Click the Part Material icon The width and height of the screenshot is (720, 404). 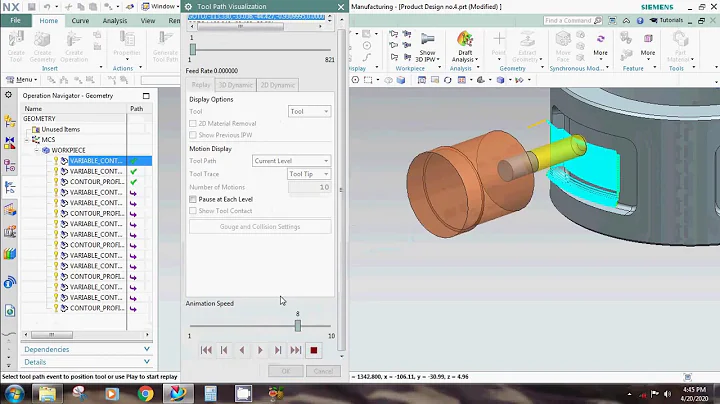click(680, 46)
